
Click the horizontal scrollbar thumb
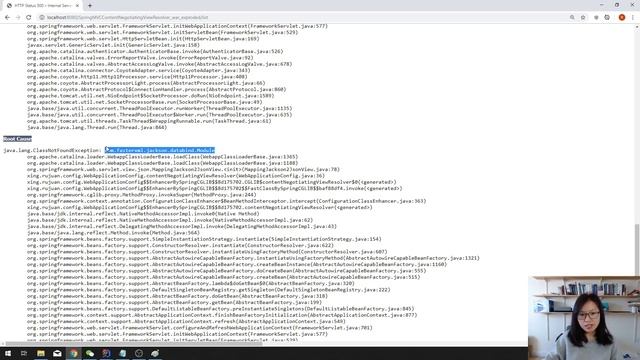coord(134,344)
